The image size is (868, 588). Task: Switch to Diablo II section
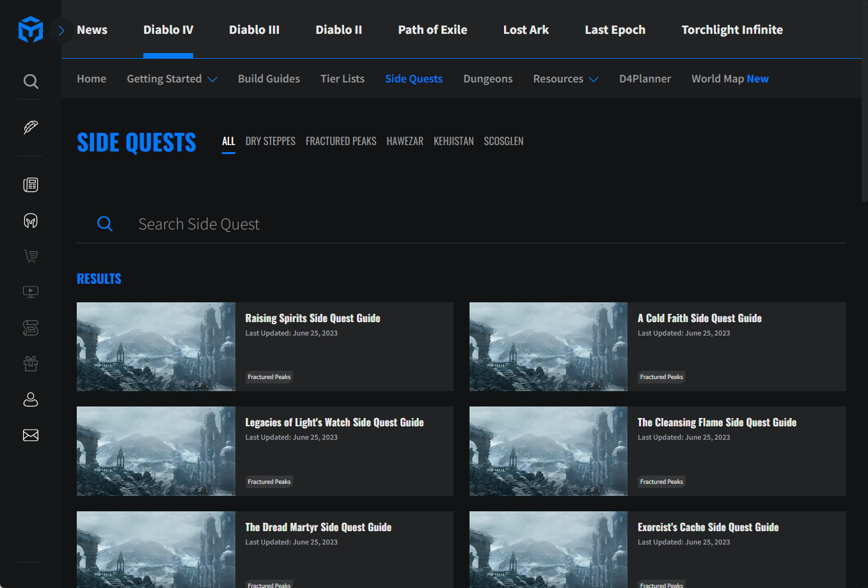pos(339,30)
